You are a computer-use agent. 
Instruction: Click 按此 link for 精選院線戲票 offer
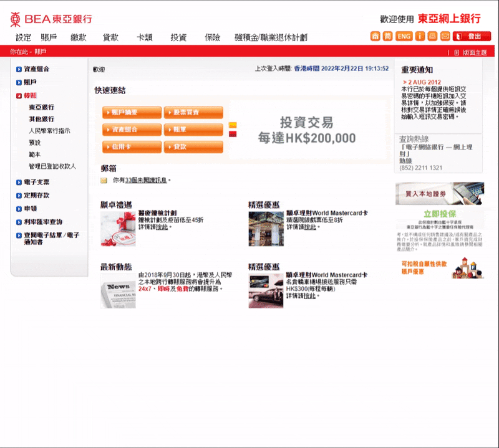pyautogui.click(x=310, y=227)
